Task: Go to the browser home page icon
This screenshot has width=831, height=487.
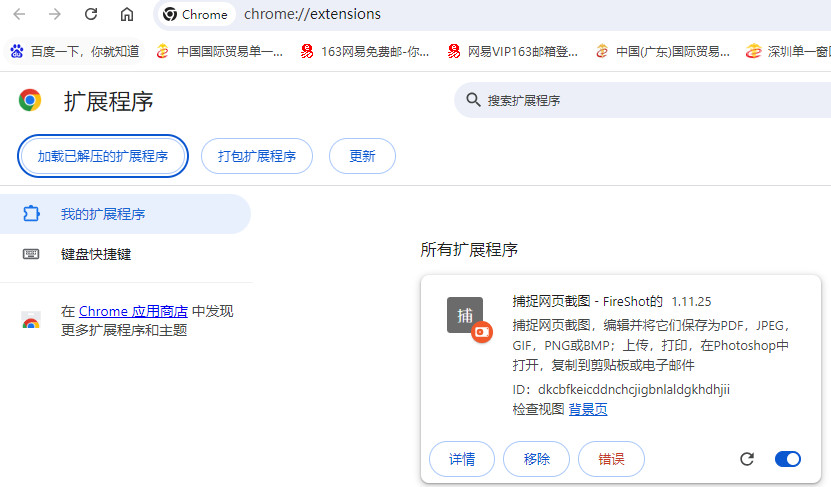Action: tap(127, 14)
